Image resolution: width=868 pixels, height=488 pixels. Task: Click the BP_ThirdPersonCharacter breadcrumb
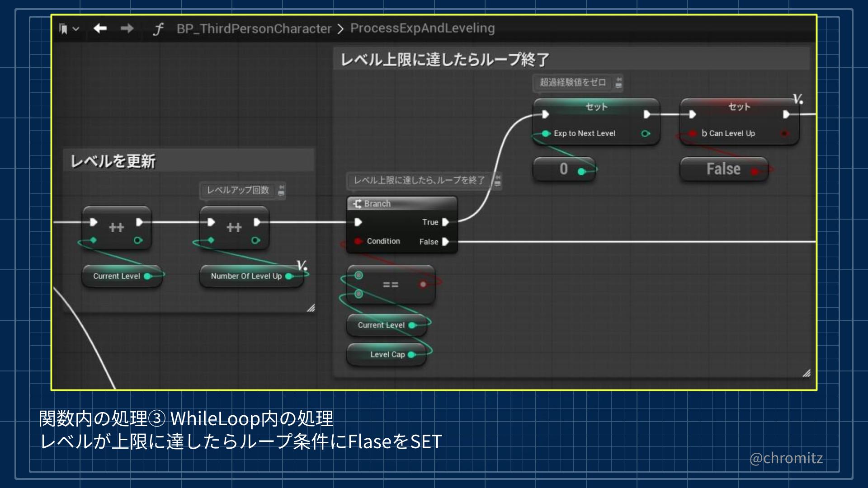tap(254, 28)
